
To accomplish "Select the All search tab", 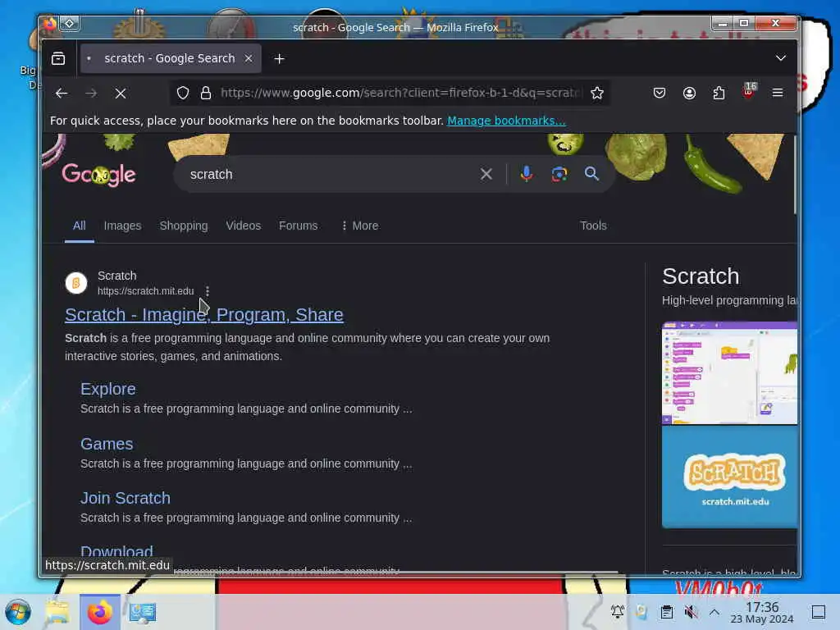I will point(80,226).
